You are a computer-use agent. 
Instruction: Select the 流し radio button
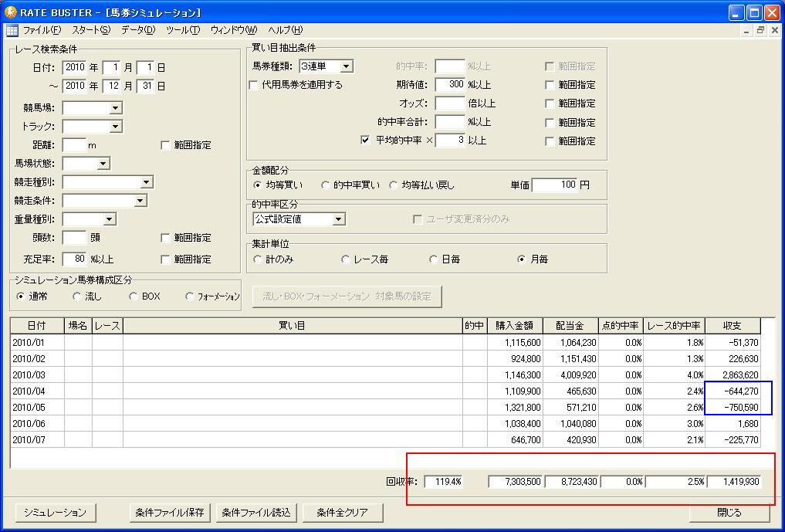coord(76,296)
